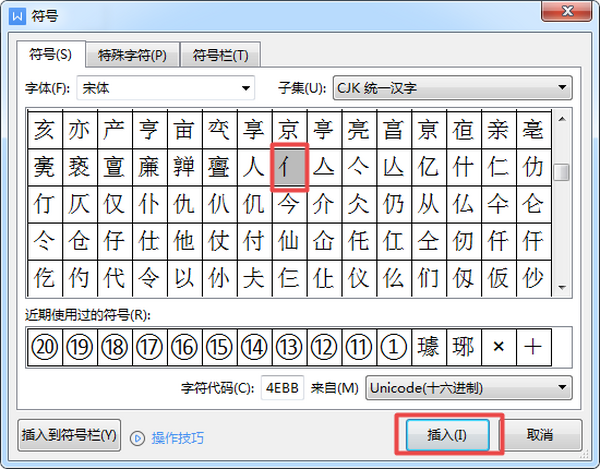Select the 亦 character in the grid

point(80,130)
